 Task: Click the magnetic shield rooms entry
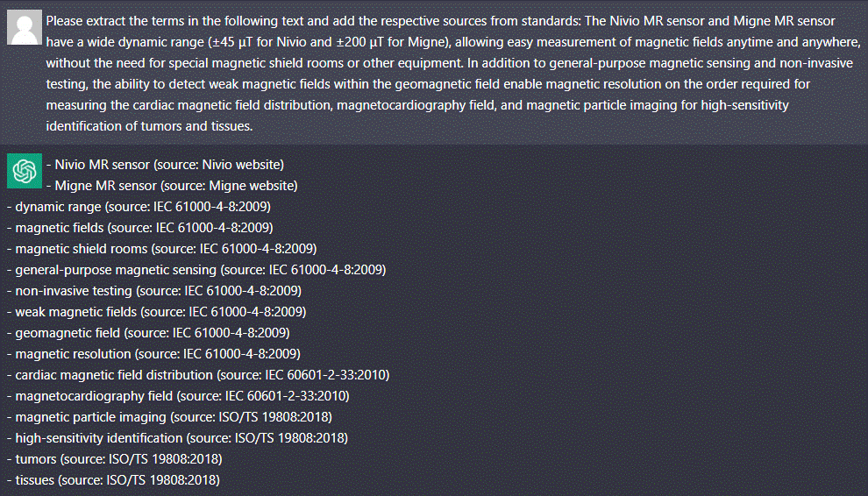tap(161, 249)
